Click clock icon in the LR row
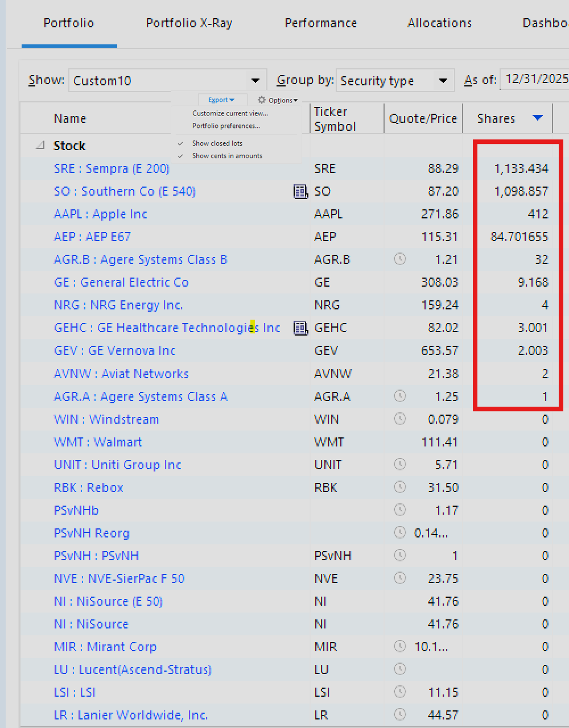Image resolution: width=569 pixels, height=728 pixels. [400, 714]
